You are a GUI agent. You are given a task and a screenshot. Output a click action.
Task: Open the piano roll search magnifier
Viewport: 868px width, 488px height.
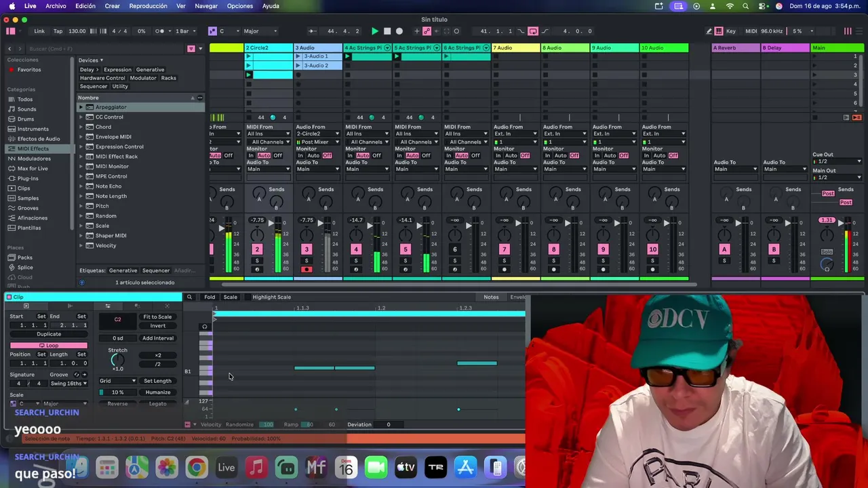[189, 297]
